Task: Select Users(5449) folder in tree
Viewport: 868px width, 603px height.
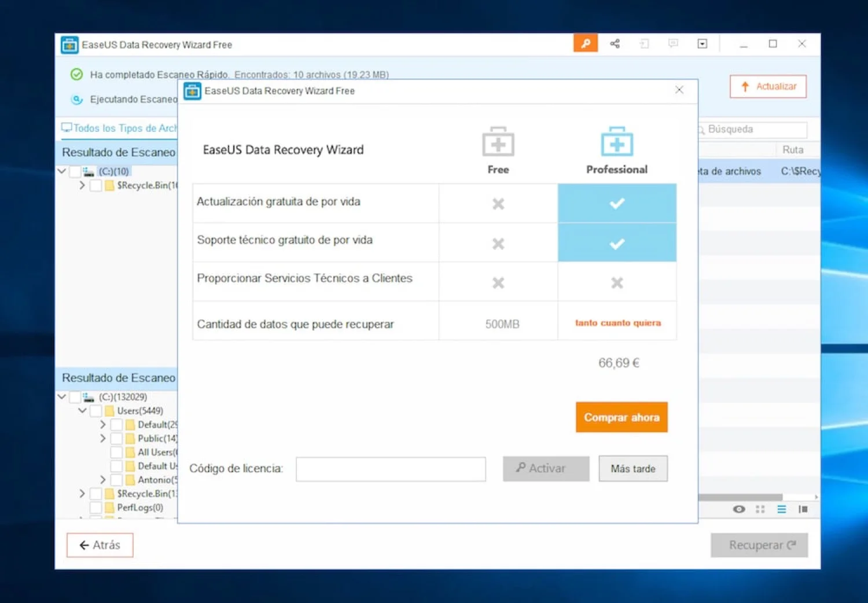Action: [139, 411]
